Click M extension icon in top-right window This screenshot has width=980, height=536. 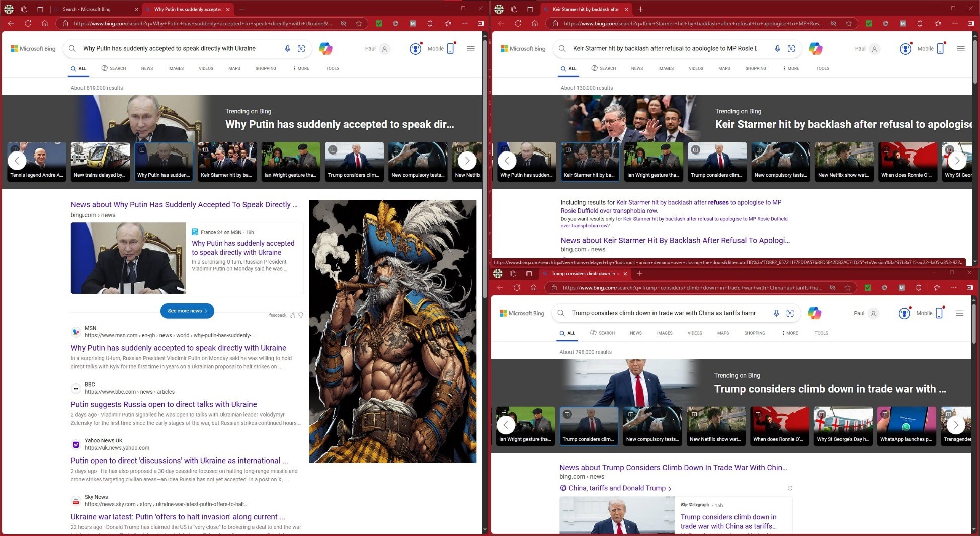(903, 23)
